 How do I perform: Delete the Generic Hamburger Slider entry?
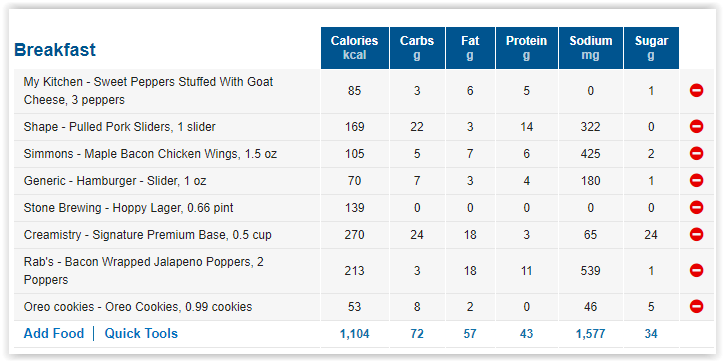[696, 181]
